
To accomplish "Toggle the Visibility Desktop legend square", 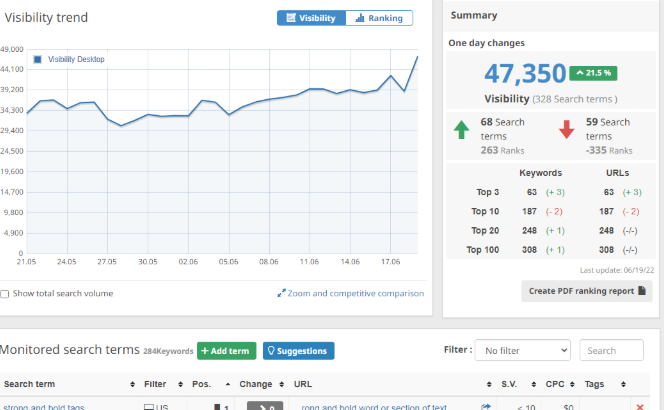I will (37, 59).
